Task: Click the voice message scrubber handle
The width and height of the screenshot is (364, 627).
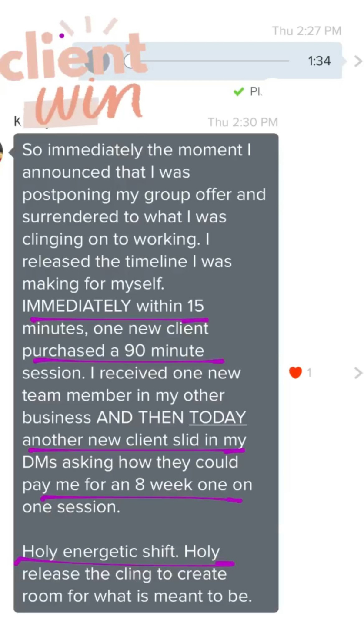Action: click(x=129, y=61)
